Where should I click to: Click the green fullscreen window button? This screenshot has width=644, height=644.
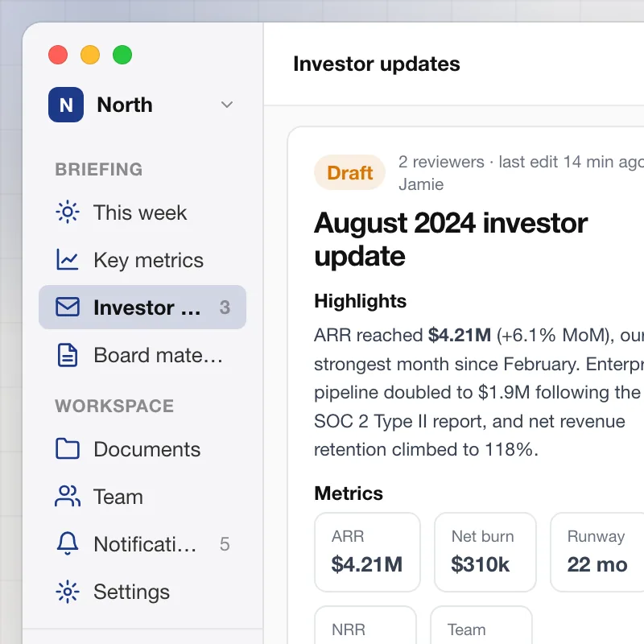click(122, 55)
